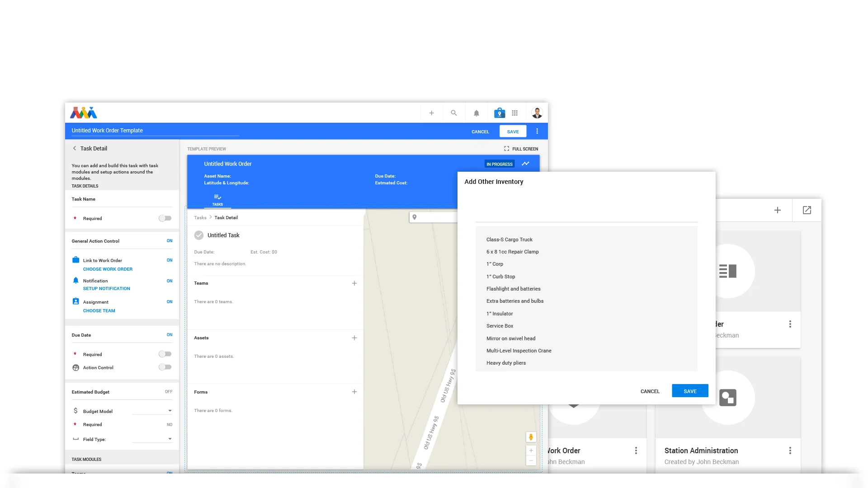This screenshot has width=868, height=488.
Task: Open the three-dot menu on the Work Order card
Action: [636, 450]
